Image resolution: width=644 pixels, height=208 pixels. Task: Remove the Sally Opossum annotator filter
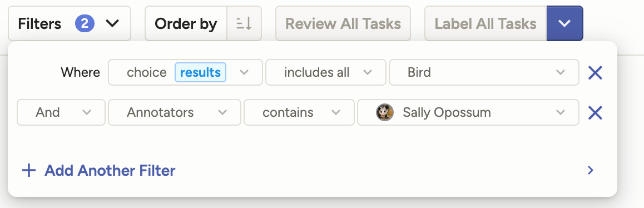pyautogui.click(x=595, y=112)
